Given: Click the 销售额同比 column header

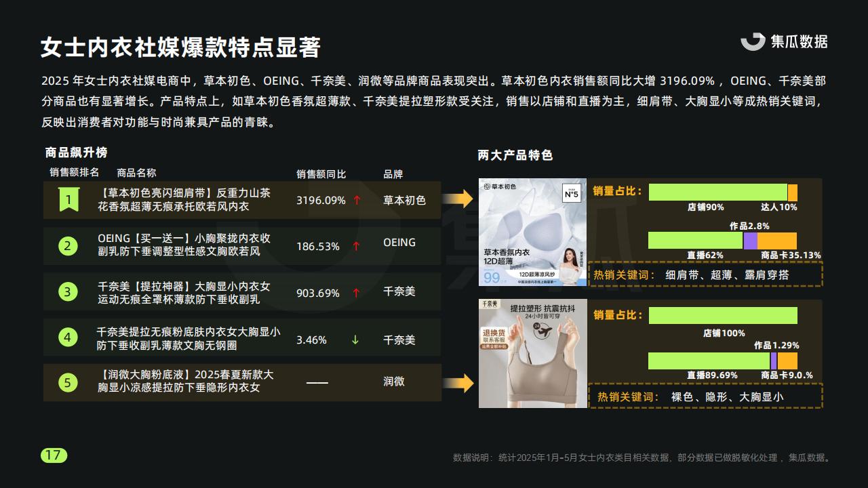Looking at the screenshot, I should (321, 174).
